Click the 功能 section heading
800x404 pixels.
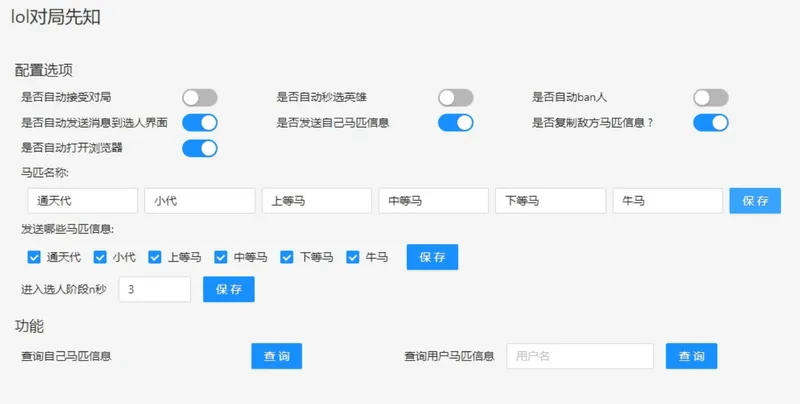pyautogui.click(x=30, y=326)
